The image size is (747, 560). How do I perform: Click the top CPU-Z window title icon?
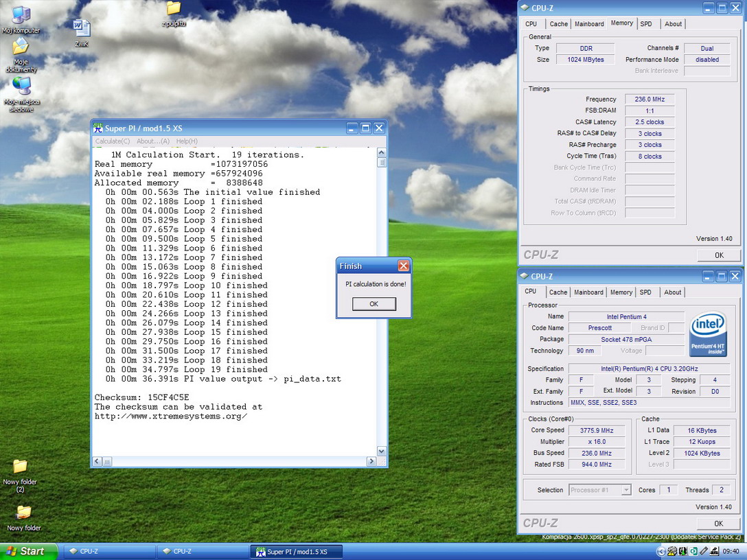pyautogui.click(x=524, y=8)
